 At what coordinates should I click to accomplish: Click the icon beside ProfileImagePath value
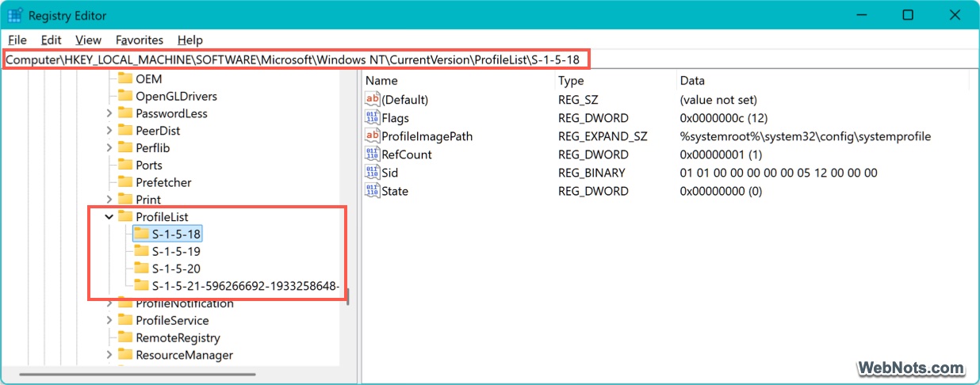[372, 136]
